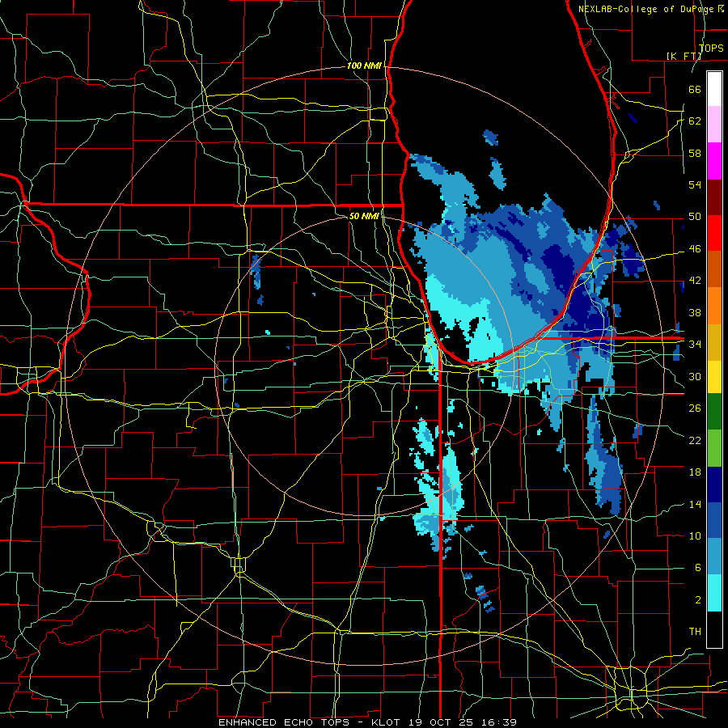Click the Enhanced Echo Tops KLOT caption

click(x=367, y=722)
